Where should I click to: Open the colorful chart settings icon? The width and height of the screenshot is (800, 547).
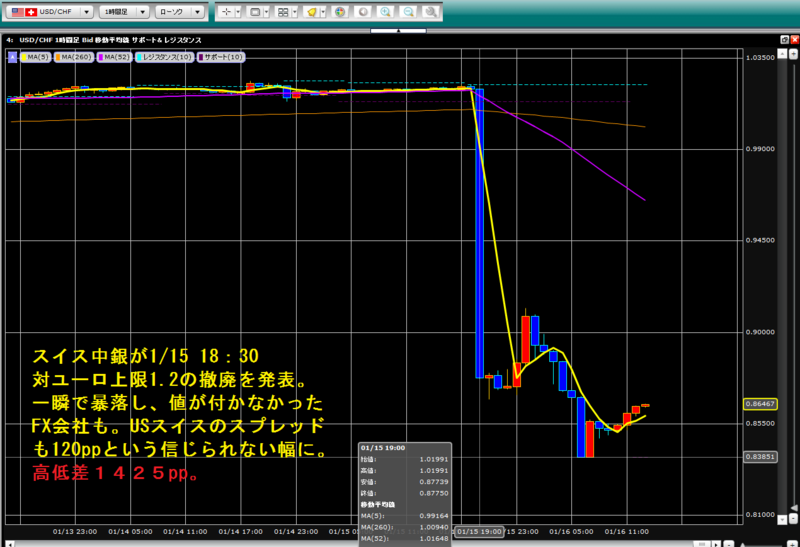[x=340, y=12]
